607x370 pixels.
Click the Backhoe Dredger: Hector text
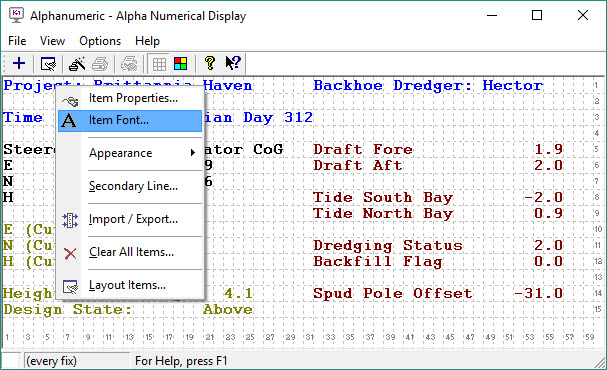pos(428,86)
